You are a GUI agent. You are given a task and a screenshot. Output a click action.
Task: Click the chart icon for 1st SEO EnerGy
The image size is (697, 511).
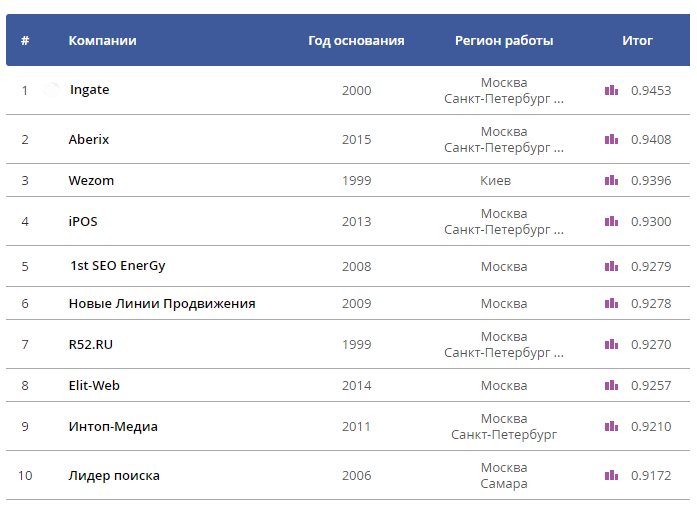[x=611, y=266]
